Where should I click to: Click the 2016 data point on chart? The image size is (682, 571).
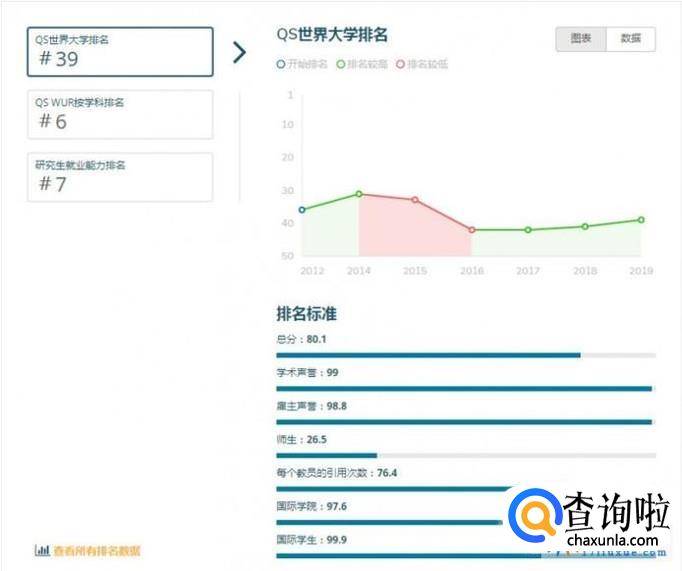[472, 230]
